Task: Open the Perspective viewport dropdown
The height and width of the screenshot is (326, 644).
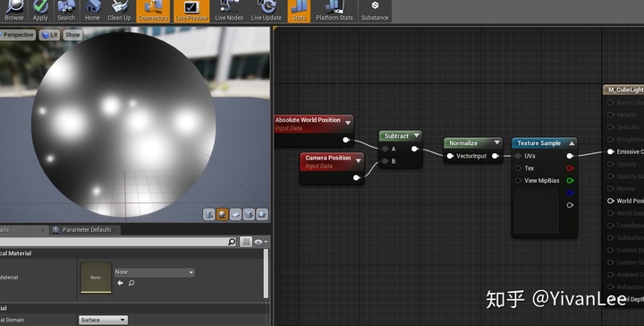Action: tap(17, 35)
